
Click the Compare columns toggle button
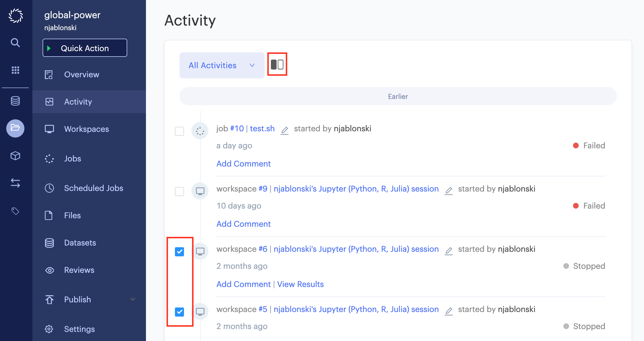(x=277, y=65)
